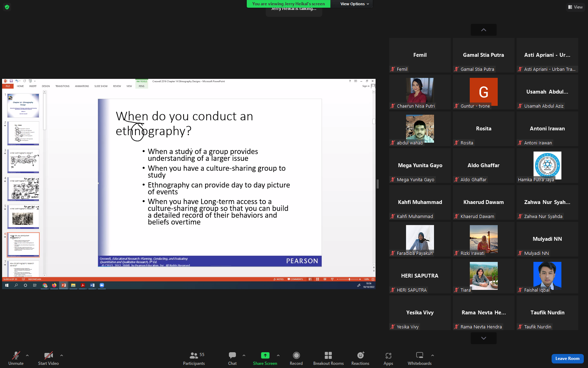Expand share screen options caret
The width and height of the screenshot is (588, 368).
[278, 355]
